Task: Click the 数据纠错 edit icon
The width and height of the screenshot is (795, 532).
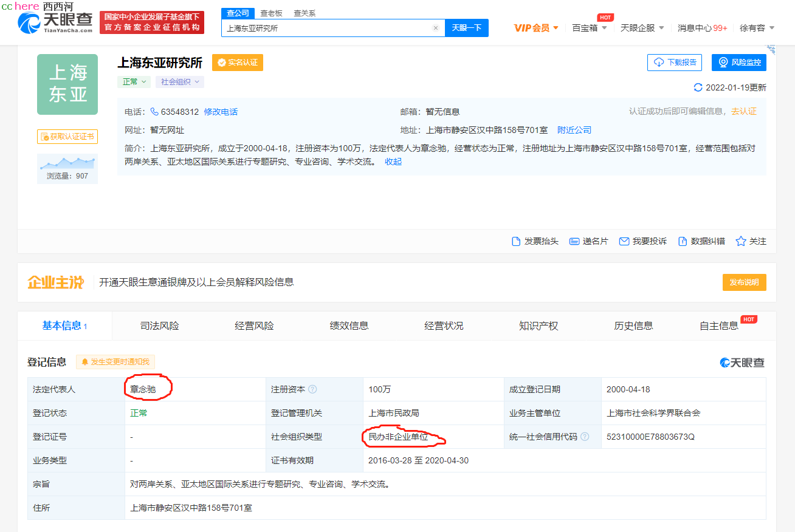Action: 683,241
